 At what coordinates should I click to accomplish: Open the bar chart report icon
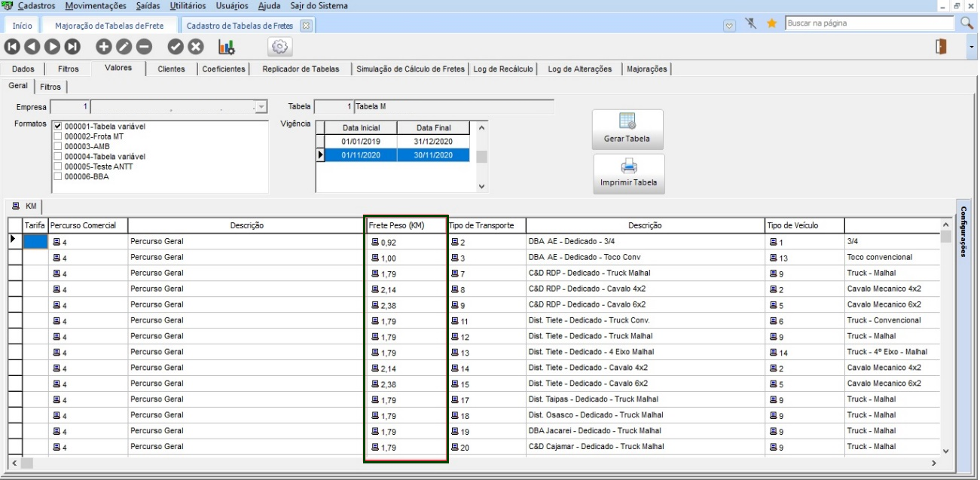click(226, 47)
